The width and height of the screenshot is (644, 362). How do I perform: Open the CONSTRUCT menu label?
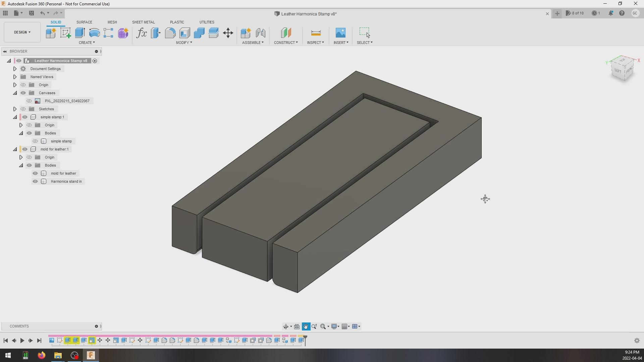[x=286, y=43]
